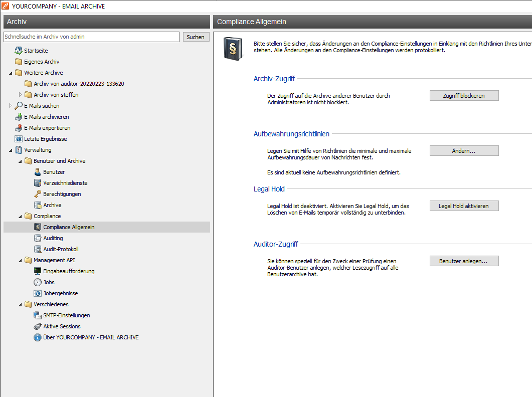The height and width of the screenshot is (397, 532).
Task: Click the Eingabeaufforderung console icon
Action: pyautogui.click(x=38, y=271)
